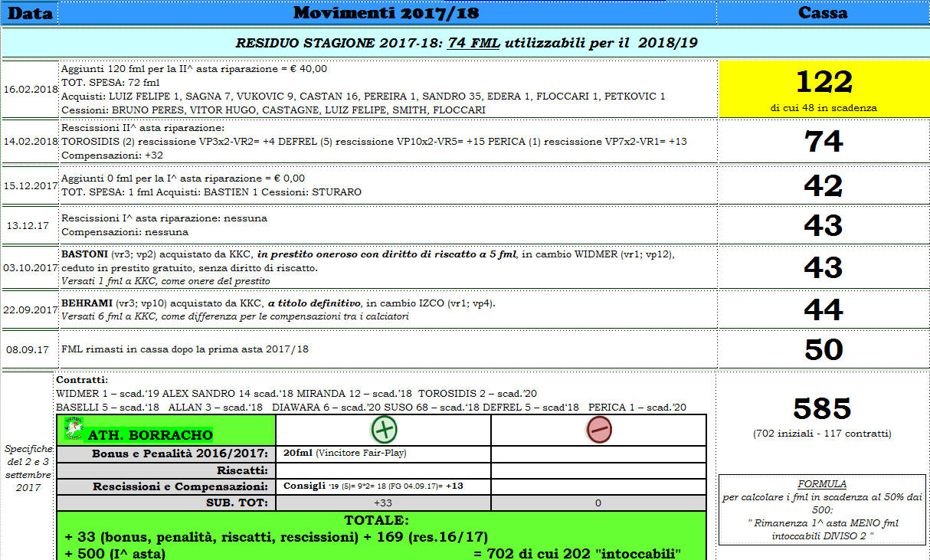The height and width of the screenshot is (560, 930).
Task: Select the date cell 14.02.2018
Action: point(29,142)
